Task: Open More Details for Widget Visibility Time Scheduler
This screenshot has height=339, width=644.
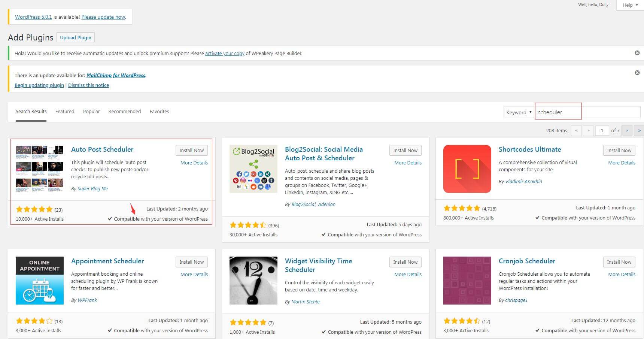Action: click(x=408, y=274)
